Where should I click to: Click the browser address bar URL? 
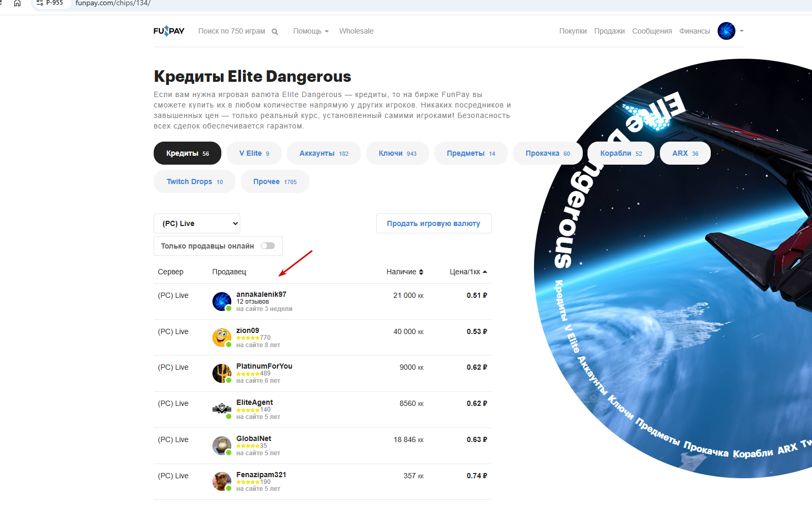[113, 3]
